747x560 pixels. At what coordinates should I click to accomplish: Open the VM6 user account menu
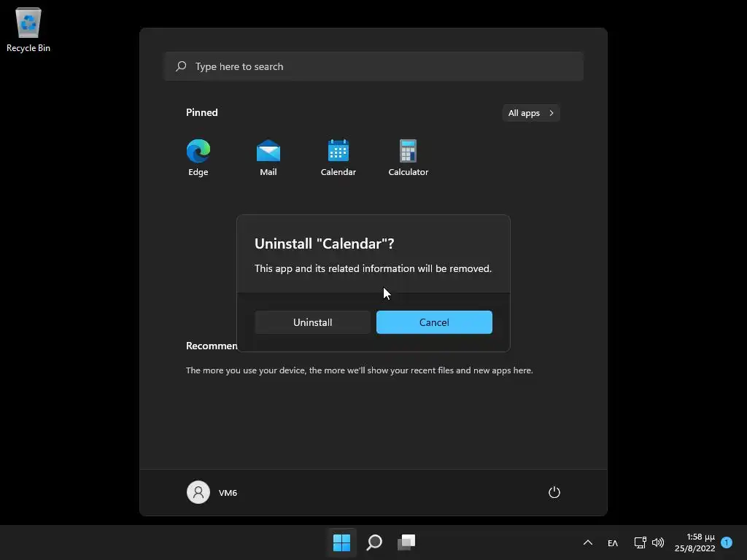coord(212,492)
